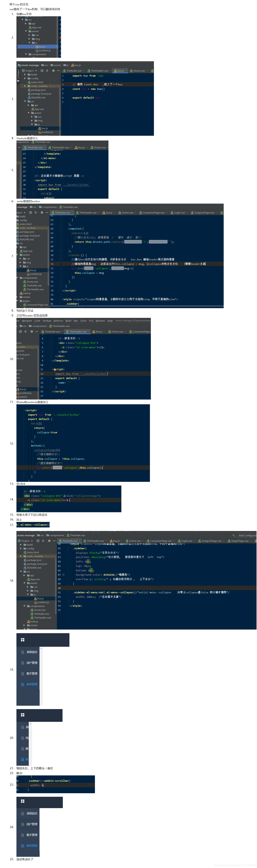Open iconfont.js in bus.js editor tree
The image size is (257, 868).
pyautogui.click(x=45, y=132)
